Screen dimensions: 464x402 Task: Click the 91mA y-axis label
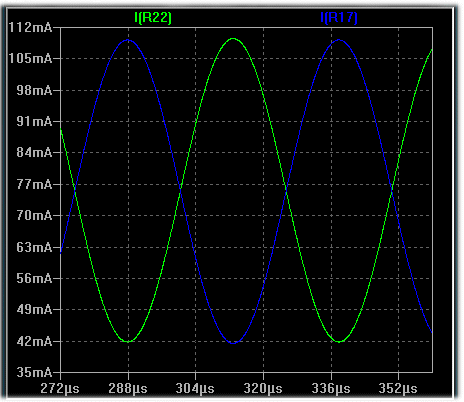pyautogui.click(x=34, y=121)
